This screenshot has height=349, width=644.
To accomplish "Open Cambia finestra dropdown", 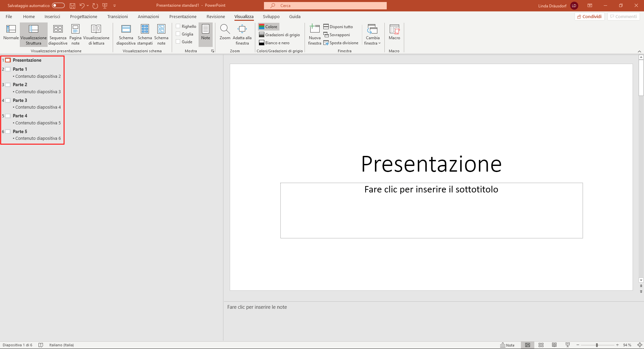I will pos(373,35).
